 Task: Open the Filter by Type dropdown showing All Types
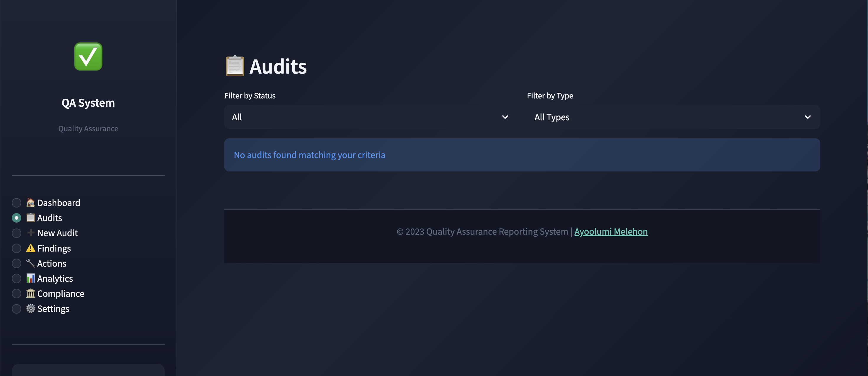(673, 117)
